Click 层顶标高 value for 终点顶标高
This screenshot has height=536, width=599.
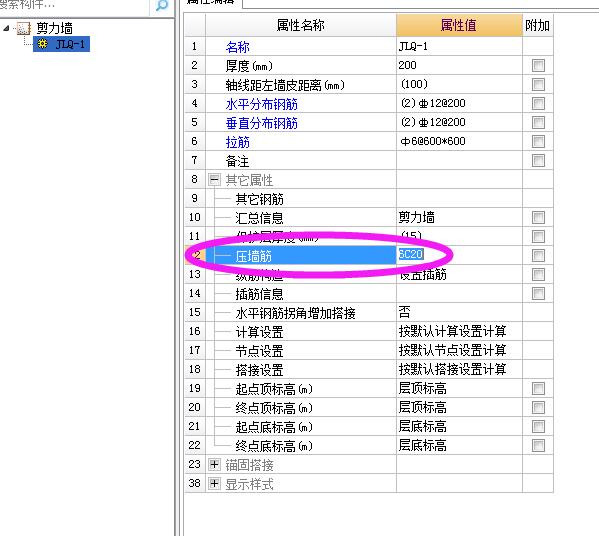459,407
